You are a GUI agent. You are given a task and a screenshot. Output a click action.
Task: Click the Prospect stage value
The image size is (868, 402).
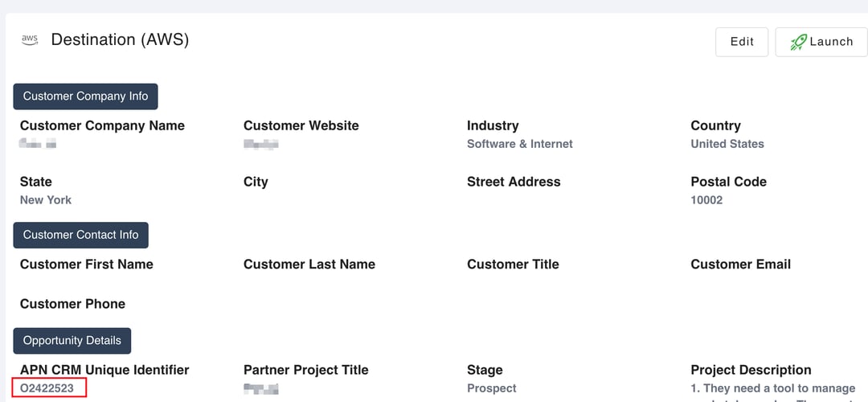pyautogui.click(x=491, y=388)
